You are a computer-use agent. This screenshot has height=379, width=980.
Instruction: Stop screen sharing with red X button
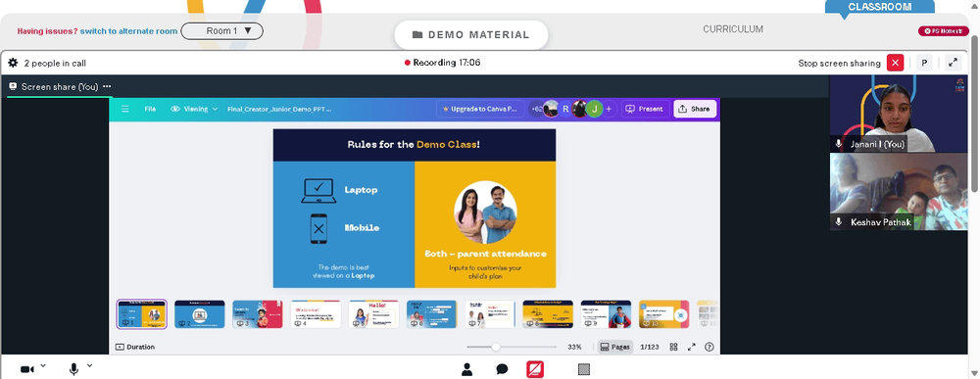[x=895, y=63]
